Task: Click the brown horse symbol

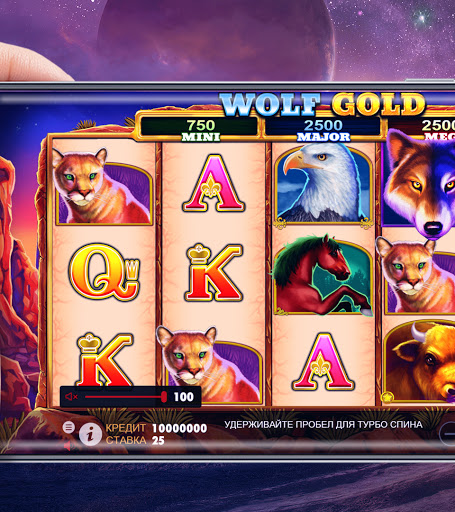Action: coord(322,275)
